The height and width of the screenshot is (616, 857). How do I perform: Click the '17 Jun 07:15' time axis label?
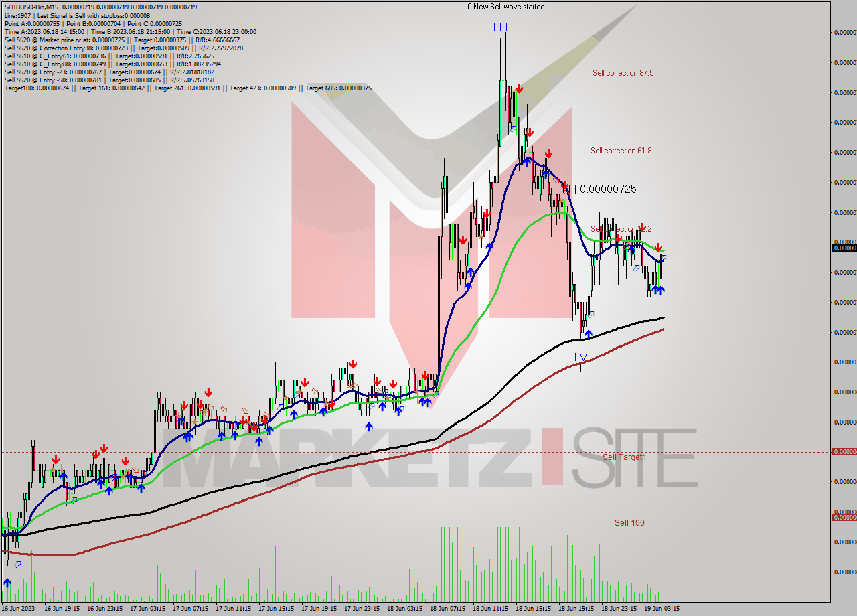pos(190,609)
